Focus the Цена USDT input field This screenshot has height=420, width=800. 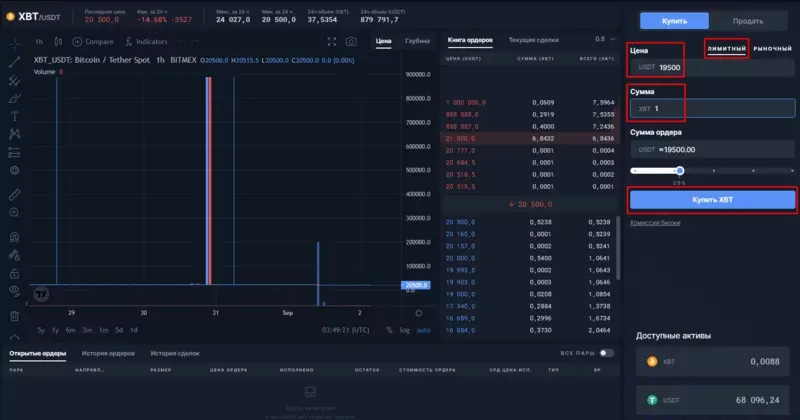point(712,67)
